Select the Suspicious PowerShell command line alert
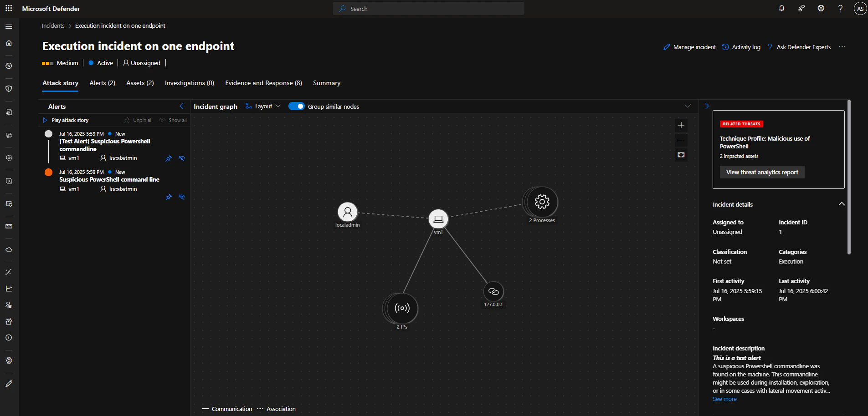This screenshot has height=416, width=868. [109, 179]
